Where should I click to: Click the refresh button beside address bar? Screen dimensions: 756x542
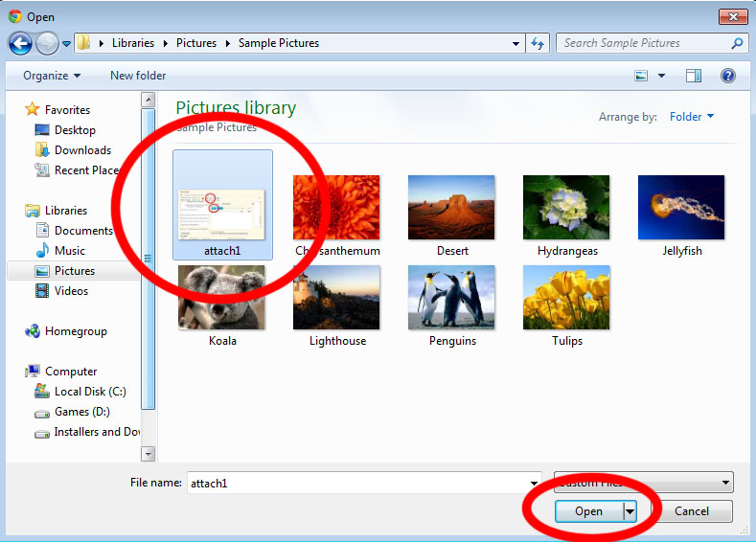point(538,44)
